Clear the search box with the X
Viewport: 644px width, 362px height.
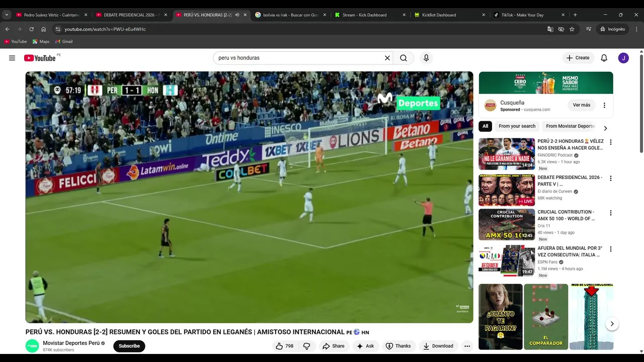click(387, 58)
